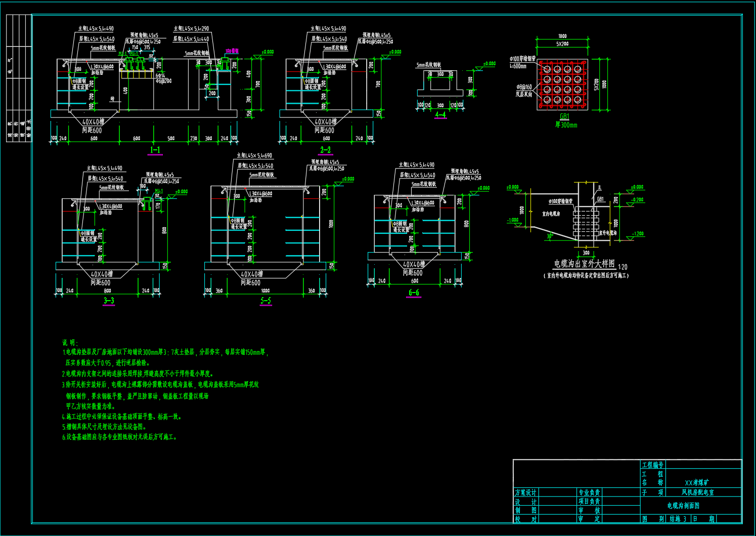756x536 pixels.
Task: Click the XX湾煤矿 project name text
Action: click(696, 483)
